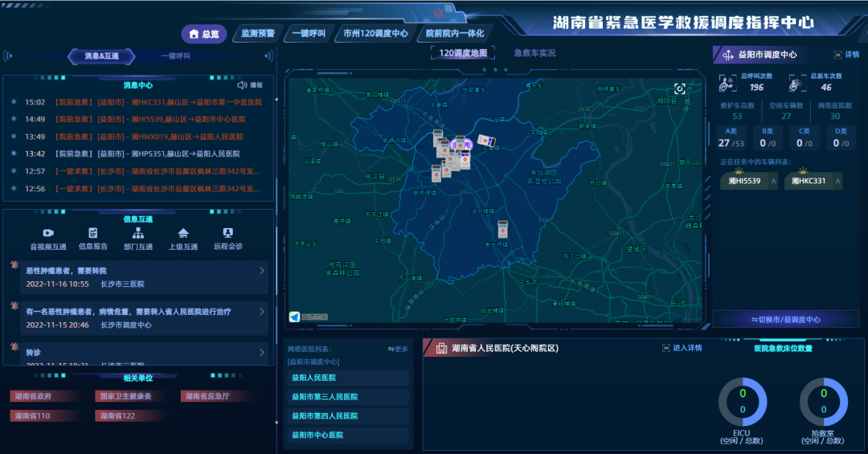Switch to 一键呼叫 left panel tab
This screenshot has height=454, width=868.
175,56
